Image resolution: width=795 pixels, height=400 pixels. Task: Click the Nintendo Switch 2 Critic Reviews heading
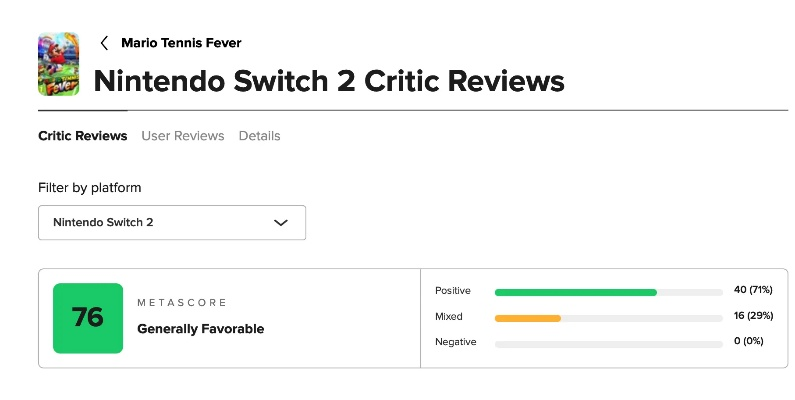click(329, 80)
